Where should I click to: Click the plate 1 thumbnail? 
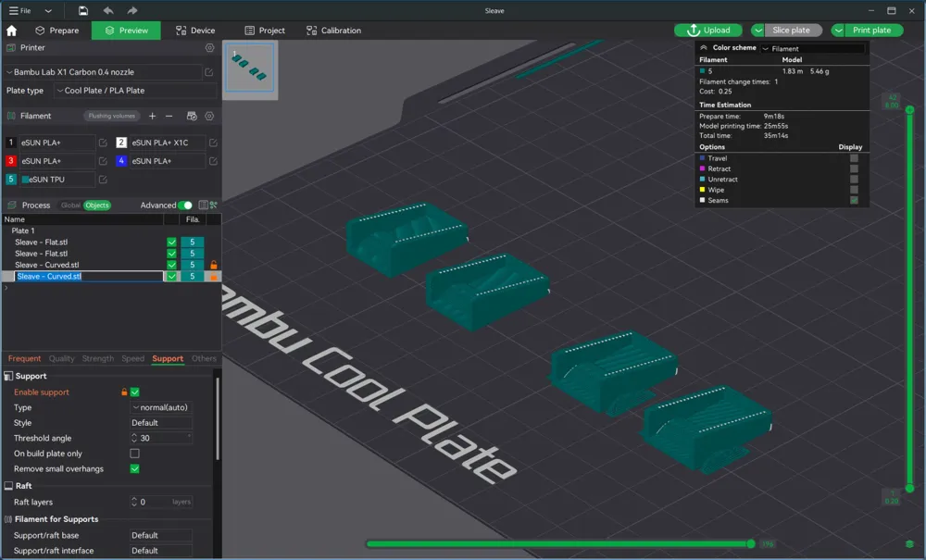tap(250, 68)
